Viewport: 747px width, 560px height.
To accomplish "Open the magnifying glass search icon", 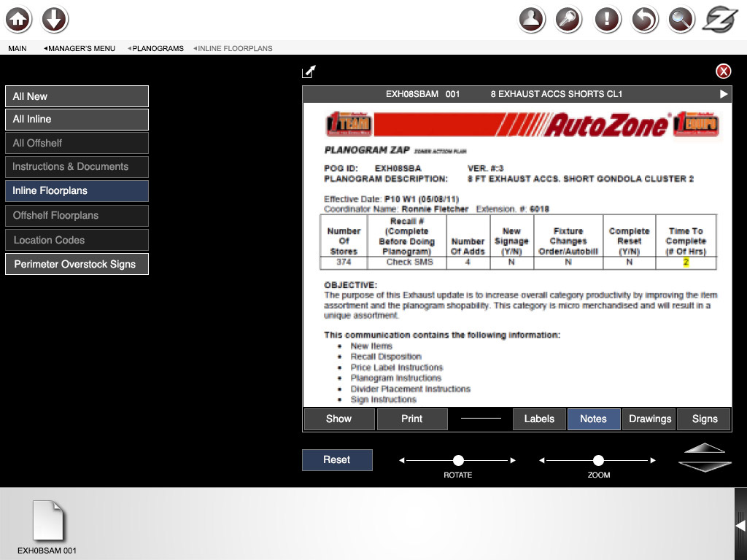I will click(681, 20).
